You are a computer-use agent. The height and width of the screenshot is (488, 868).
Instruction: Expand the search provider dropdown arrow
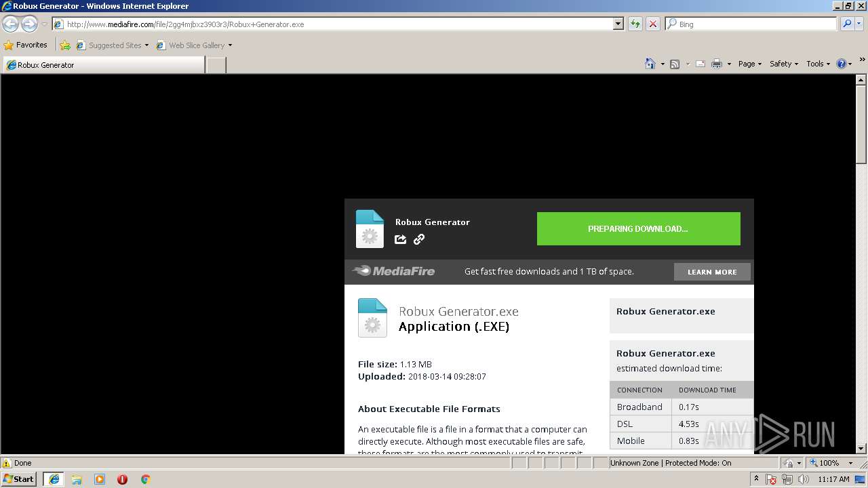click(861, 24)
